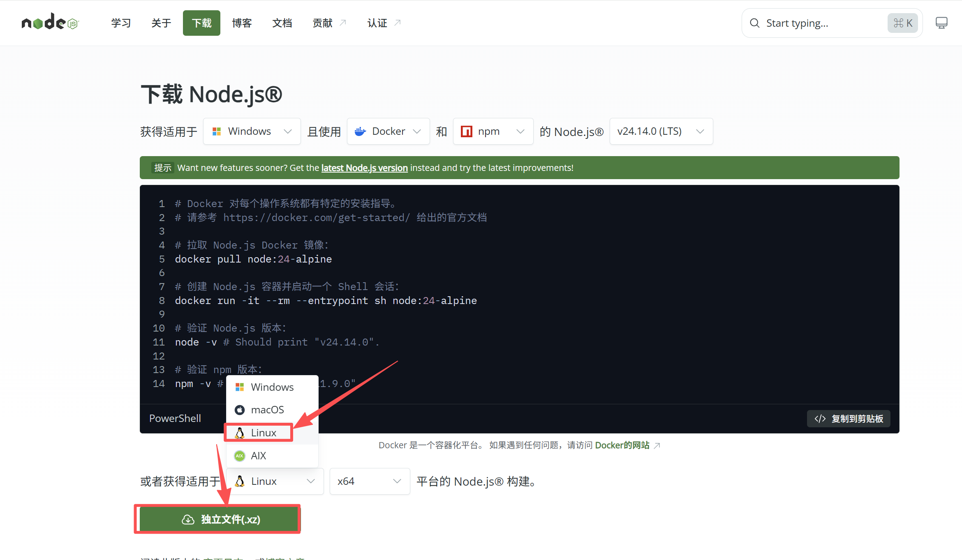Open the x64 architecture dropdown
Screen dimensions: 962x560
tap(369, 481)
